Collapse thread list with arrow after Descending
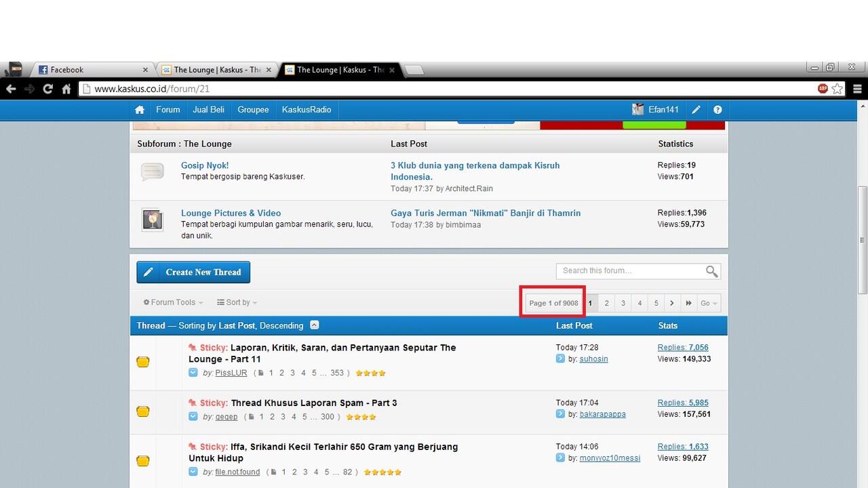 315,325
